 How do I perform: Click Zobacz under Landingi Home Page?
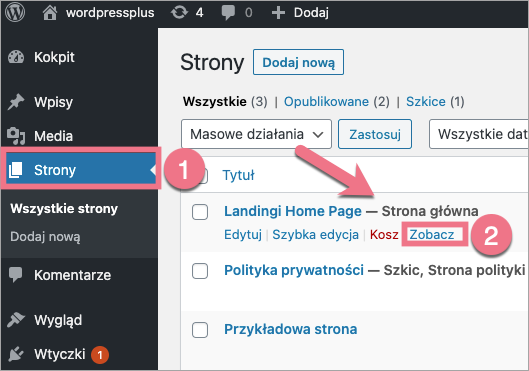coord(432,234)
